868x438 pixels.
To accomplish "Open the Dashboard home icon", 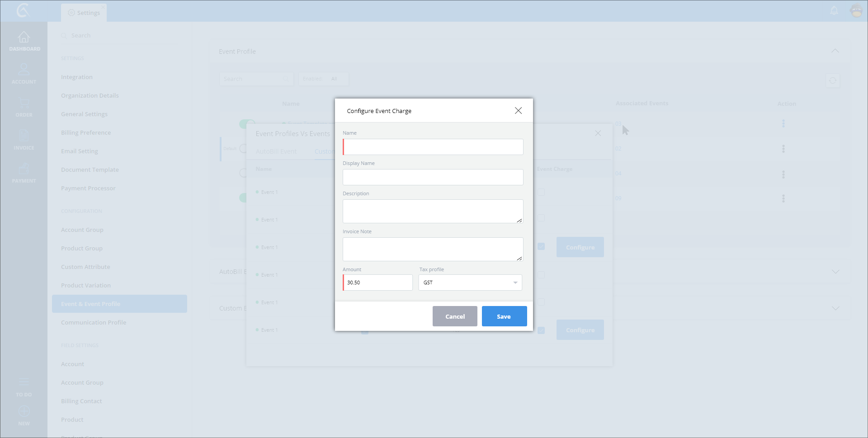I will pyautogui.click(x=24, y=38).
